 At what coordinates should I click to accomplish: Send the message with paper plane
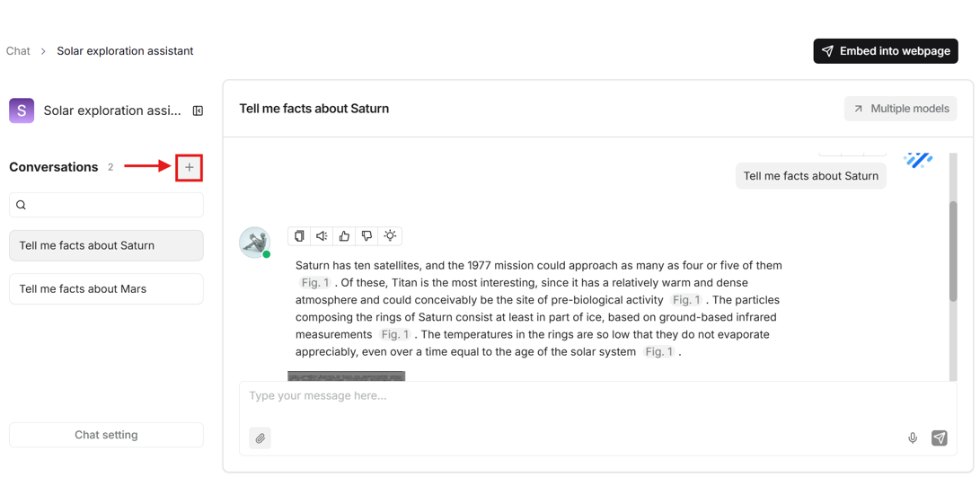coord(940,438)
